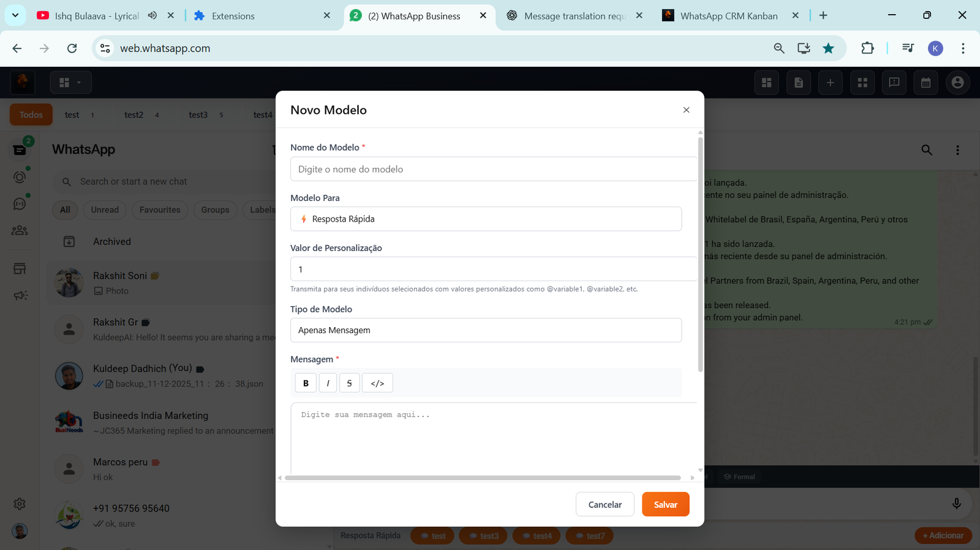The height and width of the screenshot is (550, 980).
Task: Expand the Tipo de Modelo dropdown
Action: (x=486, y=330)
